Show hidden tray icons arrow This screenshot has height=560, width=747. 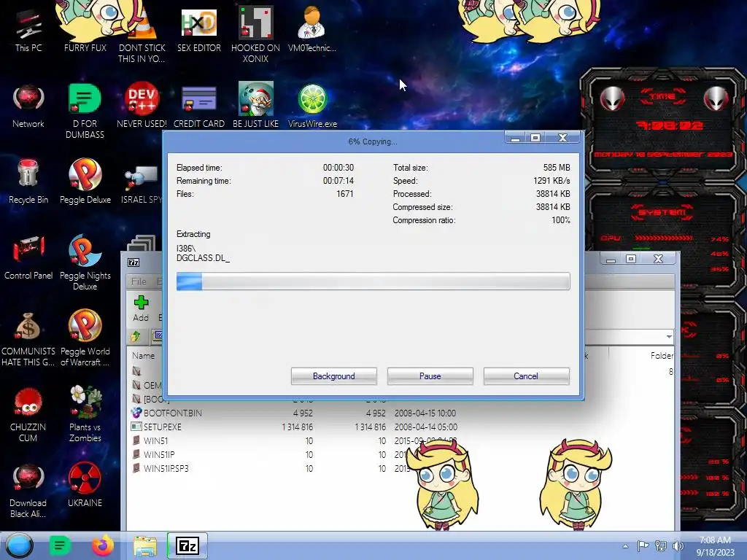coord(625,546)
